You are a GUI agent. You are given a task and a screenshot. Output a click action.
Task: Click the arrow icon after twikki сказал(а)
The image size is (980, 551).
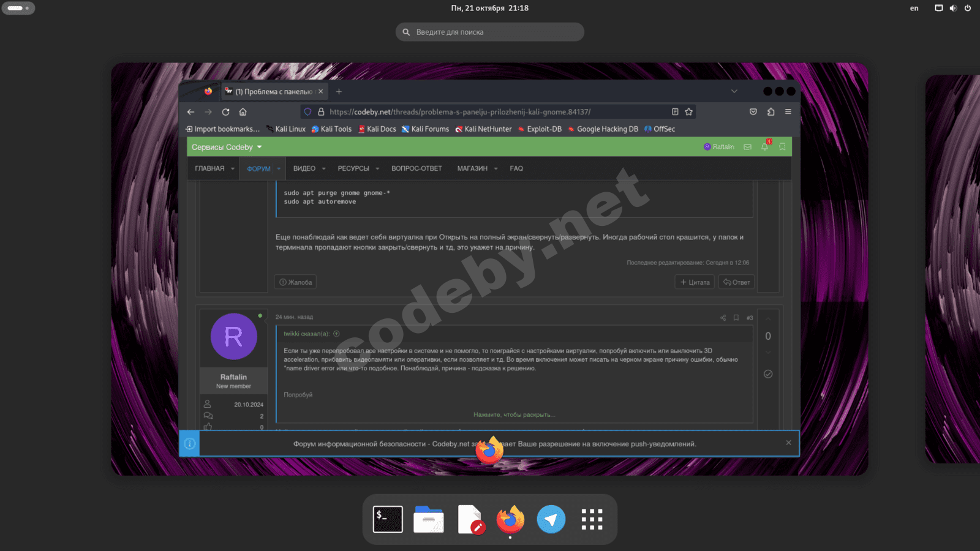[336, 334]
